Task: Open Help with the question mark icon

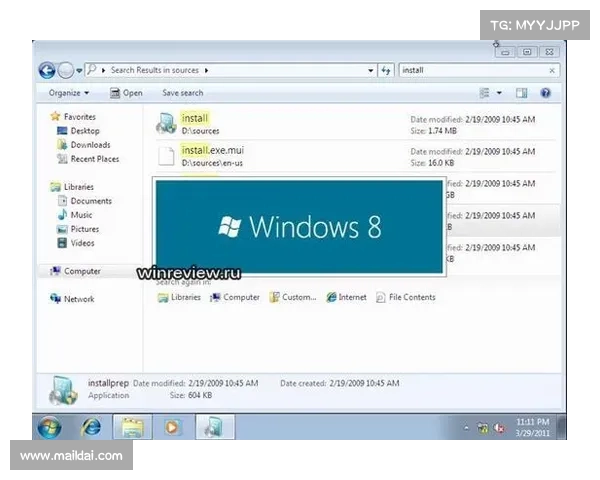Action: [x=545, y=93]
